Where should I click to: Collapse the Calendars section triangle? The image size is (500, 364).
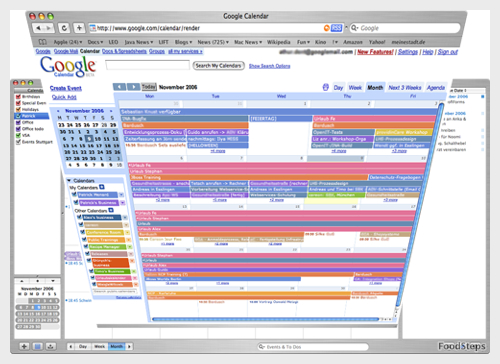click(x=69, y=180)
